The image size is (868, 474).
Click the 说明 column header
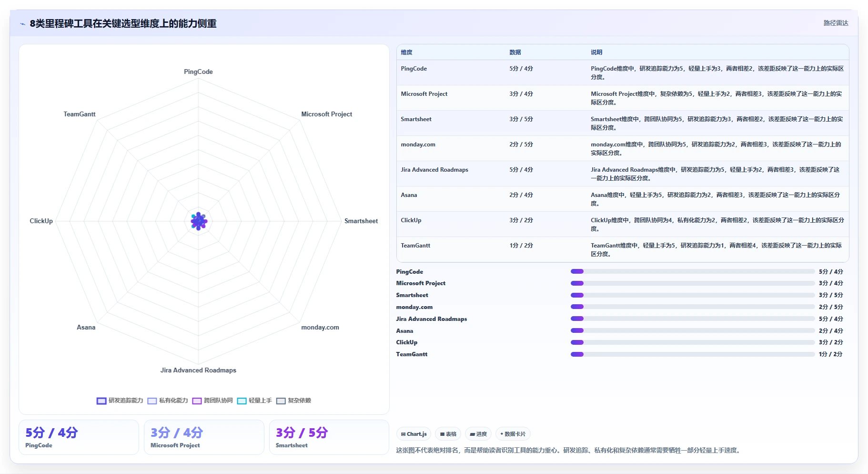pos(596,52)
